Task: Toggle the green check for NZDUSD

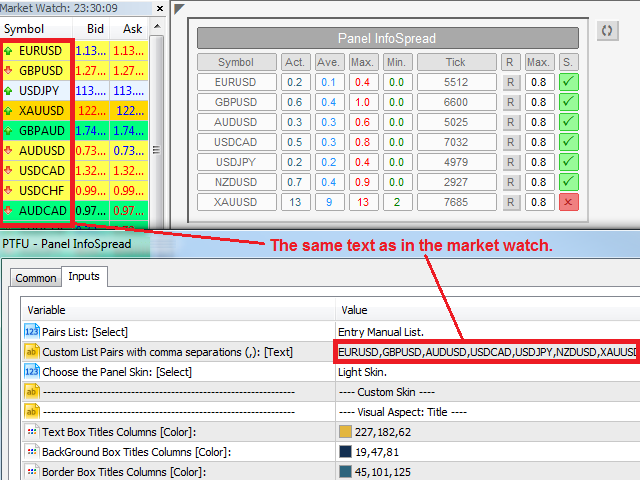Action: 568,182
